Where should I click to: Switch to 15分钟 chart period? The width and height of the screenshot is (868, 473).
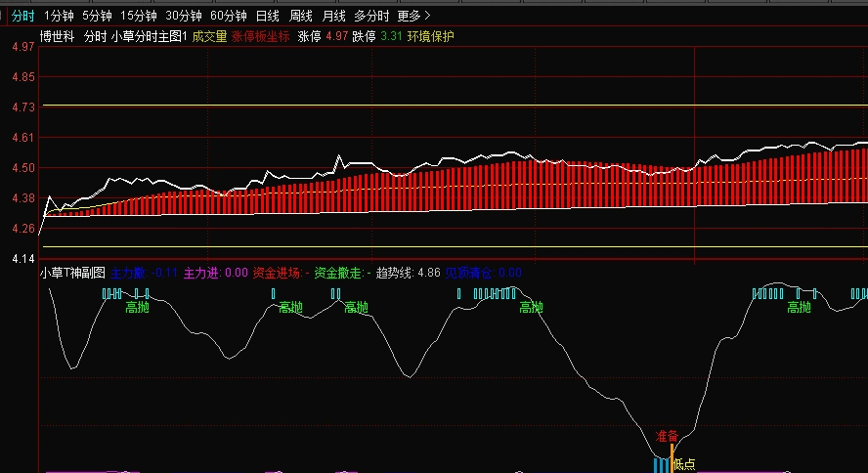138,16
